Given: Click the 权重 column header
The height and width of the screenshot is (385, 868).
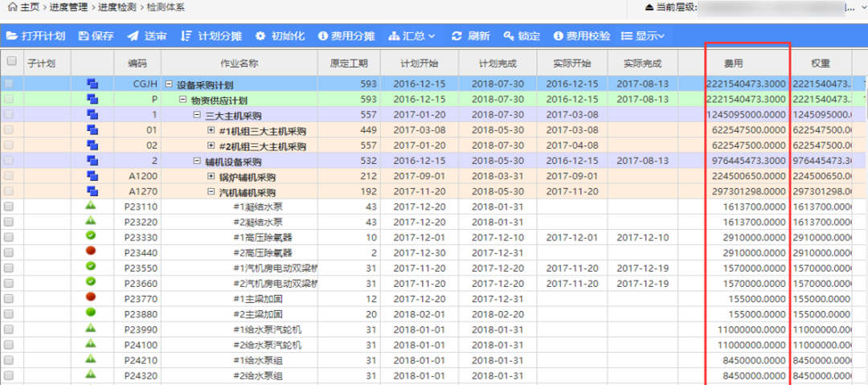Looking at the screenshot, I should click(x=820, y=63).
